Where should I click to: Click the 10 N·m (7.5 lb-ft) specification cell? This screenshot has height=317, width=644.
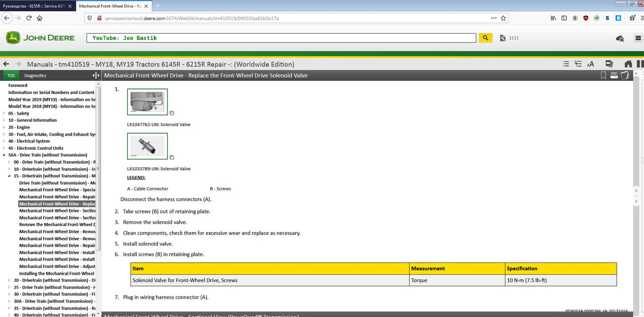(560, 280)
